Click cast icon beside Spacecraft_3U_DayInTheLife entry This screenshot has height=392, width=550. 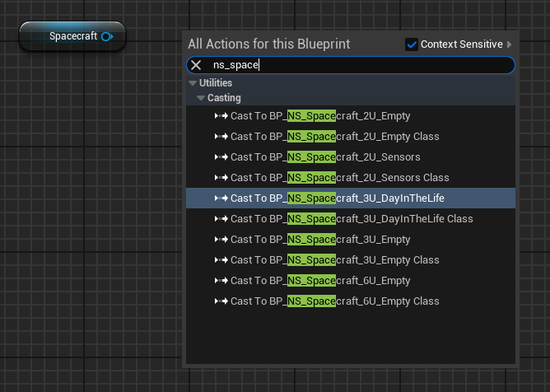pyautogui.click(x=221, y=198)
